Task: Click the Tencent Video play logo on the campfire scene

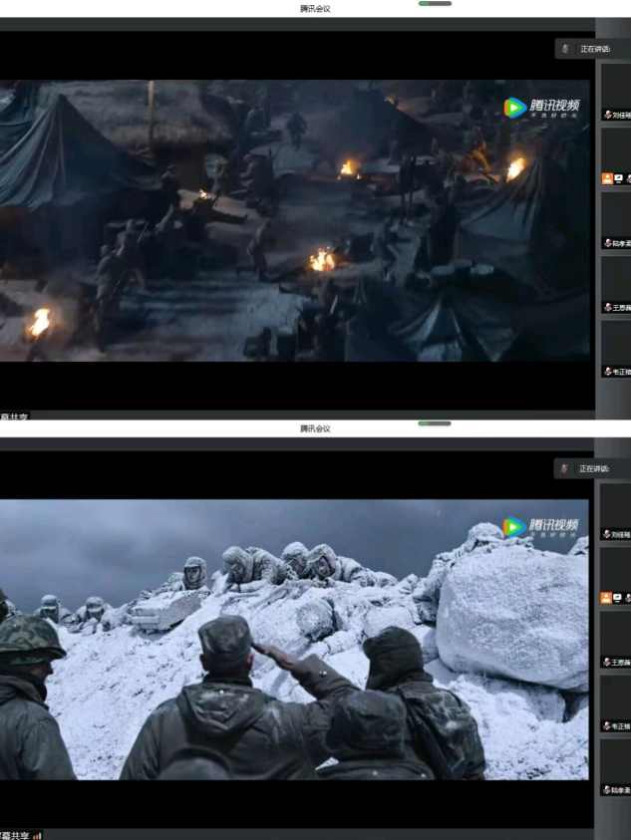Action: click(514, 108)
